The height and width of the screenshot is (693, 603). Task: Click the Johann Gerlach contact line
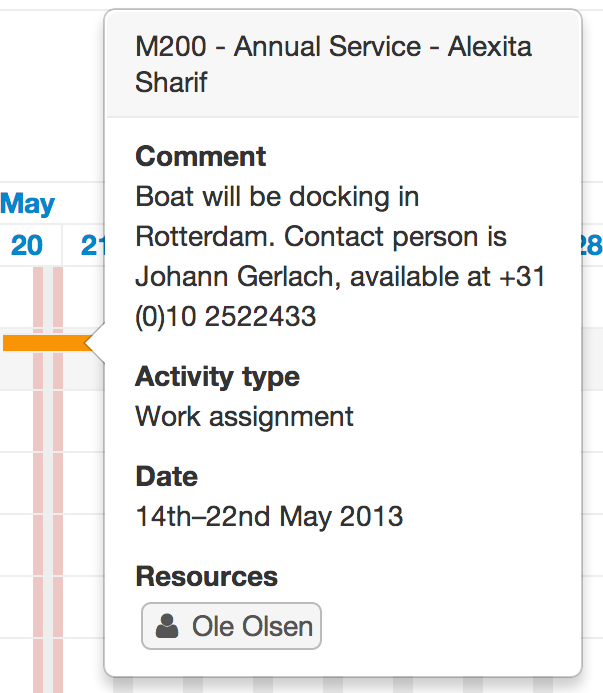tap(340, 277)
